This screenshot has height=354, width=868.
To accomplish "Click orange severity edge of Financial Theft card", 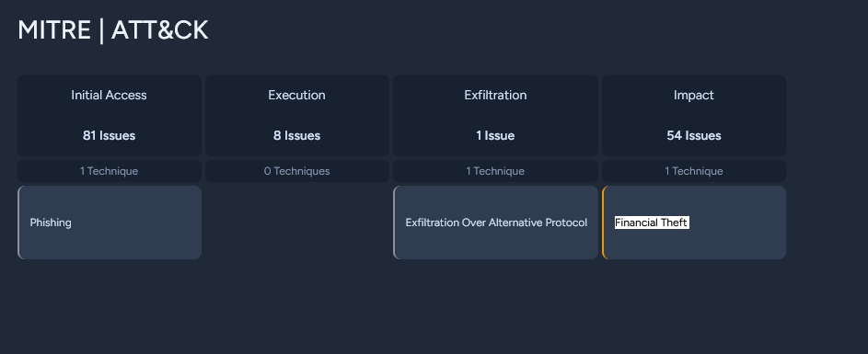I will [x=603, y=223].
